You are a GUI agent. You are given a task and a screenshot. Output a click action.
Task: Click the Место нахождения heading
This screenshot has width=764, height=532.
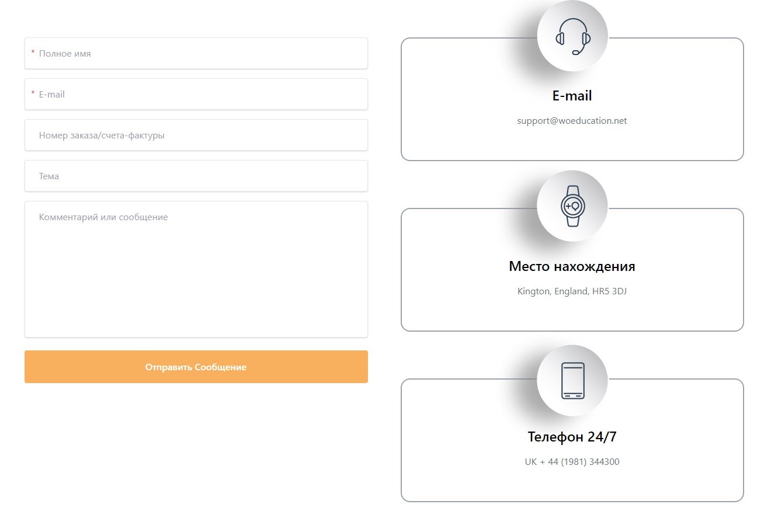(572, 266)
